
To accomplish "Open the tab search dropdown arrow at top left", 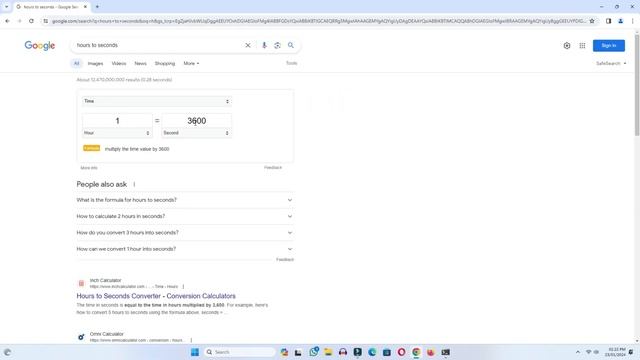I will (x=7, y=7).
